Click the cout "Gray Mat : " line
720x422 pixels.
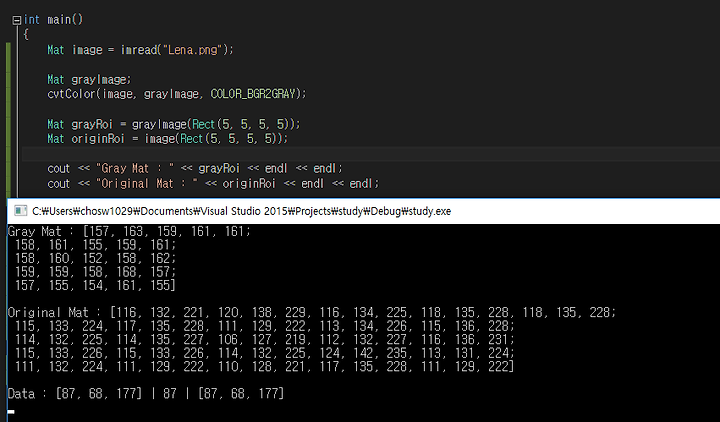(x=195, y=169)
